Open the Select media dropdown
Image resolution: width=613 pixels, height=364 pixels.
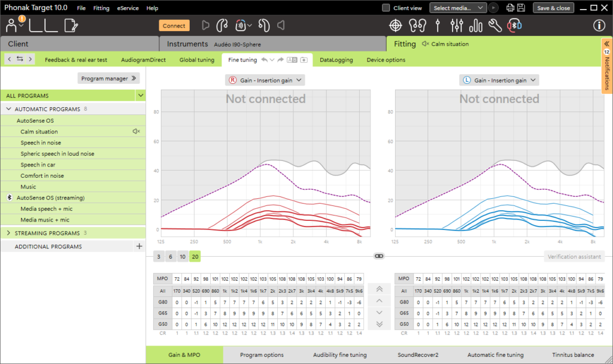458,8
